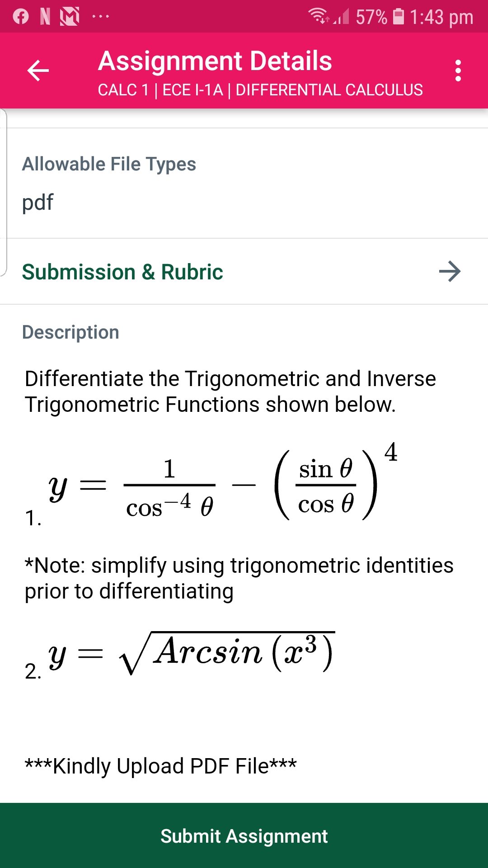
Task: Open the three-dot overflow menu
Action: pos(458,71)
